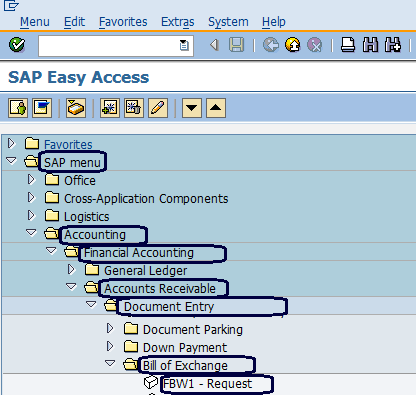Image resolution: width=416 pixels, height=395 pixels.
Task: Click the Cancel (red X) icon
Action: tap(315, 45)
